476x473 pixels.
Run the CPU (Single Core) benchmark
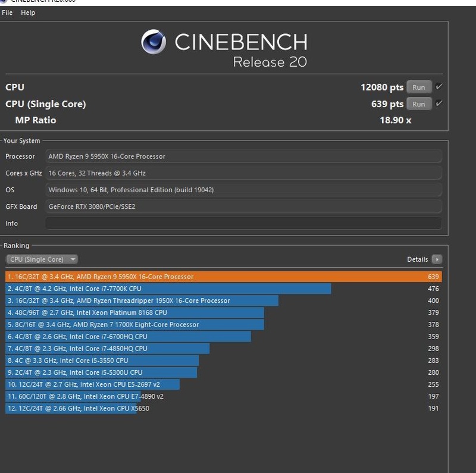419,104
